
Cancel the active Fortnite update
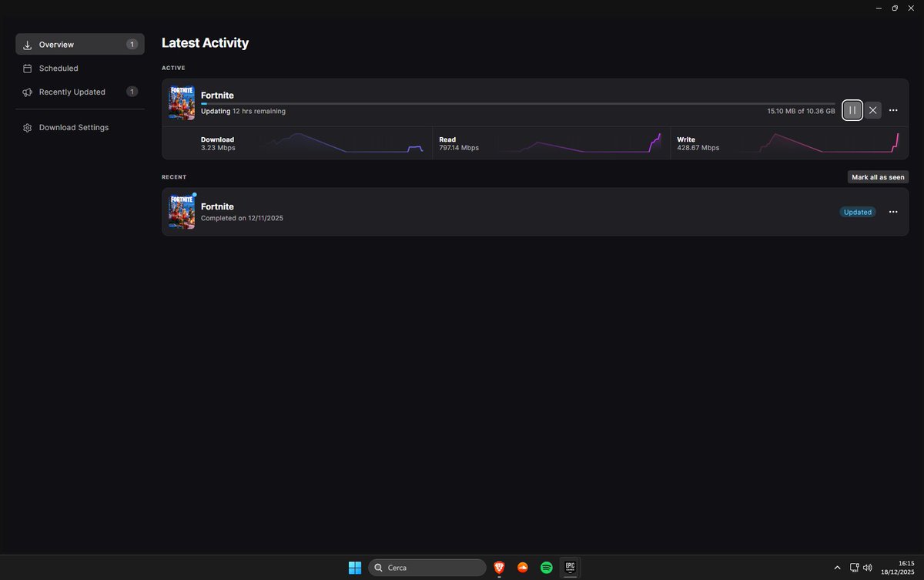[872, 110]
